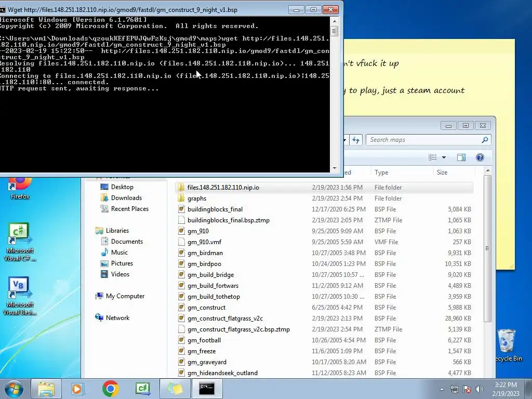532x399 pixels.
Task: Open Google Chrome from the taskbar
Action: point(110,389)
